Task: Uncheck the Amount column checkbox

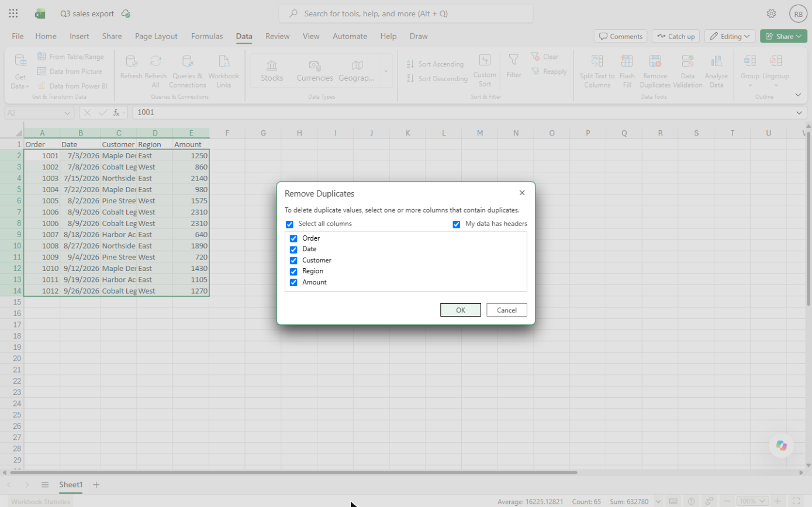Action: pos(293,283)
